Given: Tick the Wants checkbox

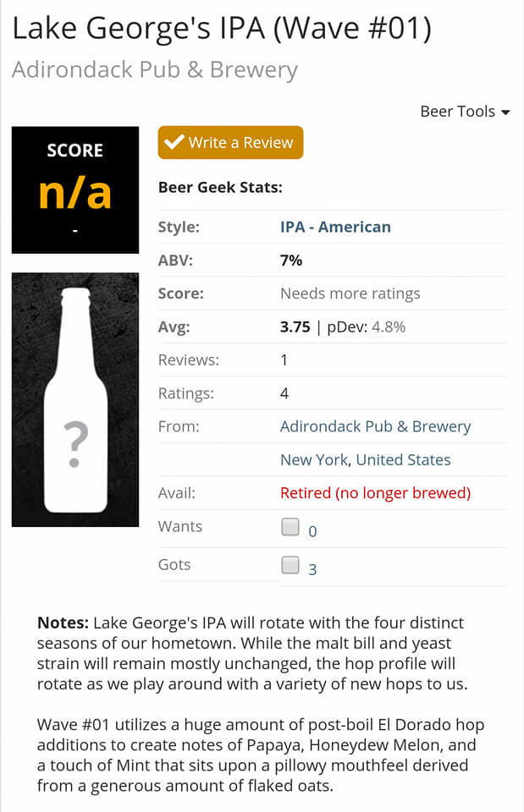Looking at the screenshot, I should point(290,527).
